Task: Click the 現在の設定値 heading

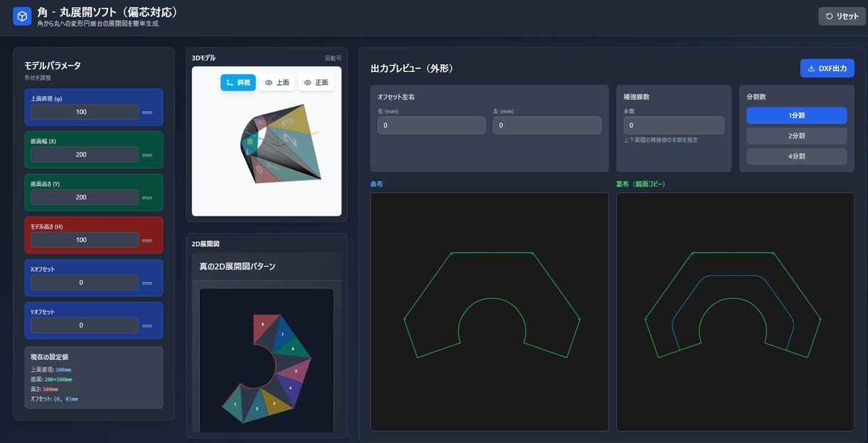Action: coord(49,356)
